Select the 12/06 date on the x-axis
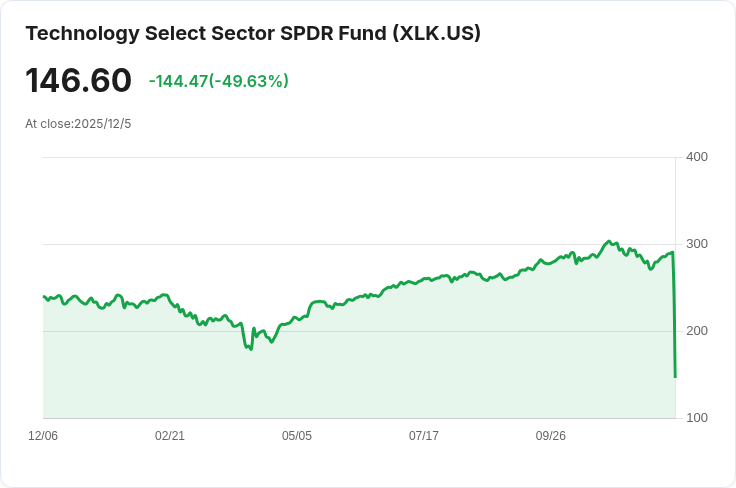 tap(43, 436)
